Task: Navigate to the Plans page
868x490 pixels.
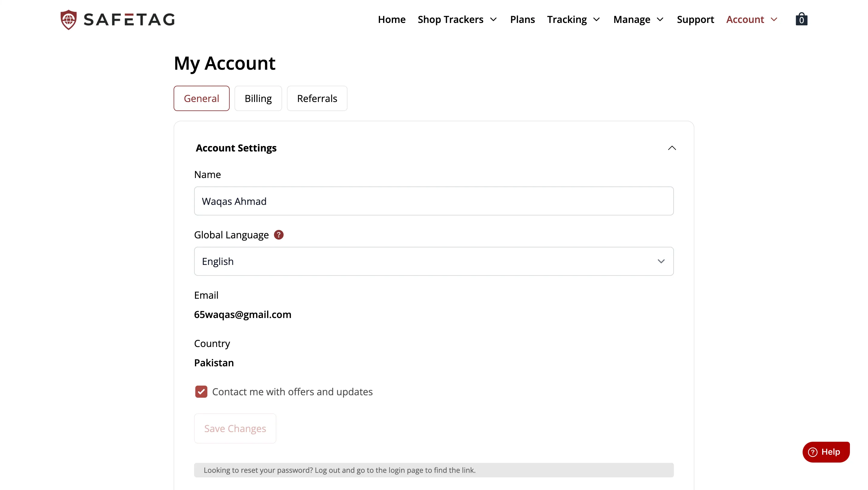Action: (x=522, y=19)
